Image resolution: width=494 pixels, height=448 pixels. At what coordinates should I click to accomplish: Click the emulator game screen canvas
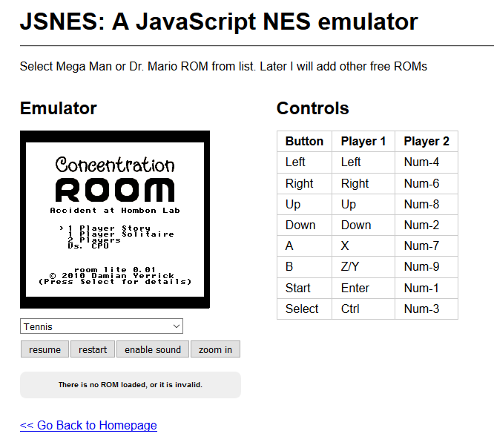115,220
